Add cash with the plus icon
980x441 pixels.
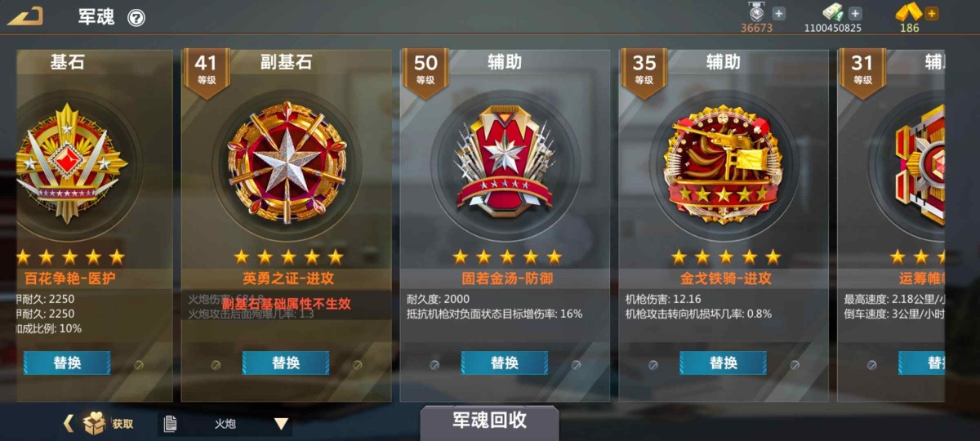(855, 13)
